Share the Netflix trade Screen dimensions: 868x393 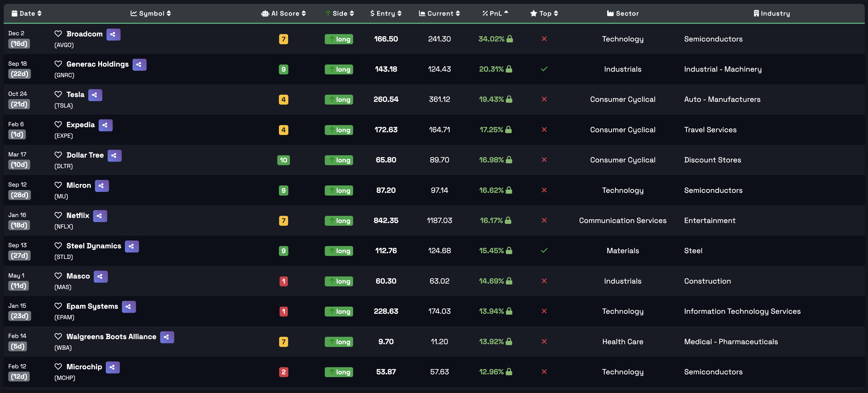coord(100,216)
